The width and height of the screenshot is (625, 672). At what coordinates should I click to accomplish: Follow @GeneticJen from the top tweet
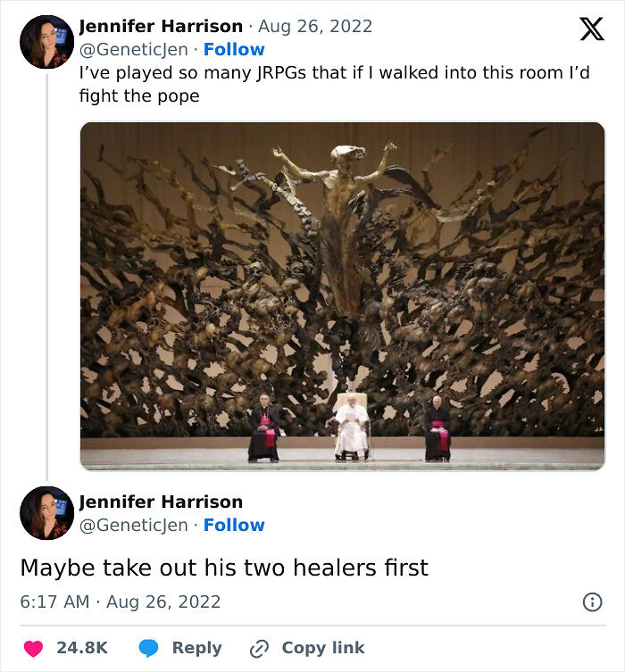click(x=234, y=49)
